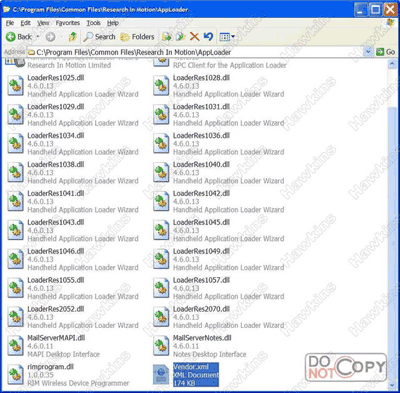Select the LoaderRes1034.dll file icon
The width and height of the screenshot is (400, 393).
click(x=15, y=144)
